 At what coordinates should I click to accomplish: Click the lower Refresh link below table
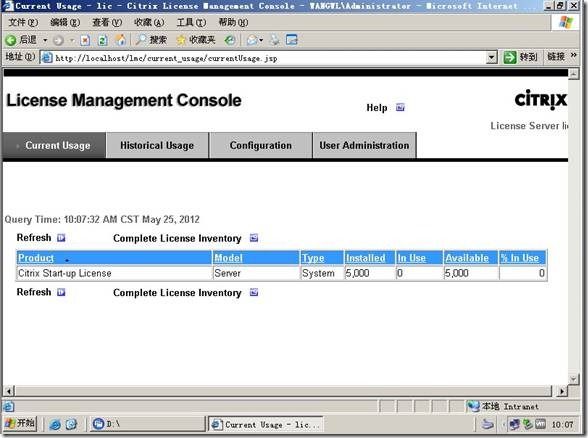point(34,292)
